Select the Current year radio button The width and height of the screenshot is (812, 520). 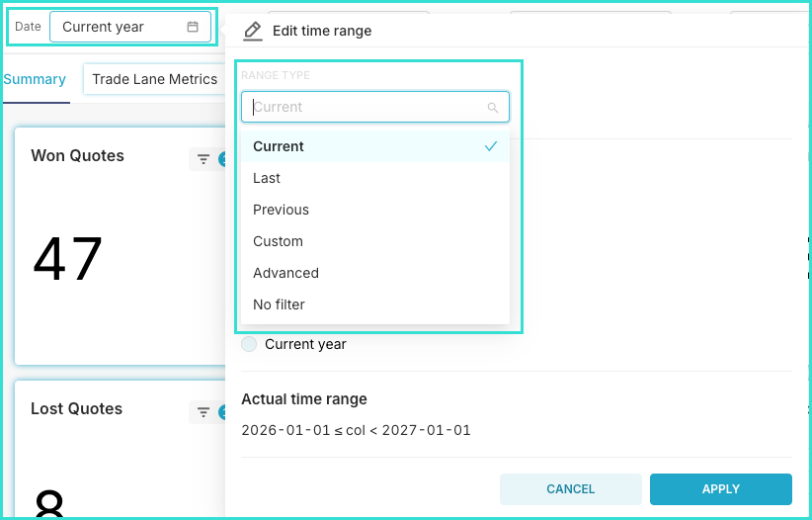point(249,344)
